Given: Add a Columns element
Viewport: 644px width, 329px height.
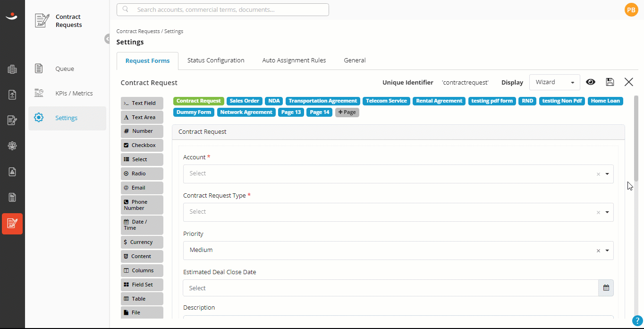Looking at the screenshot, I should point(142,270).
